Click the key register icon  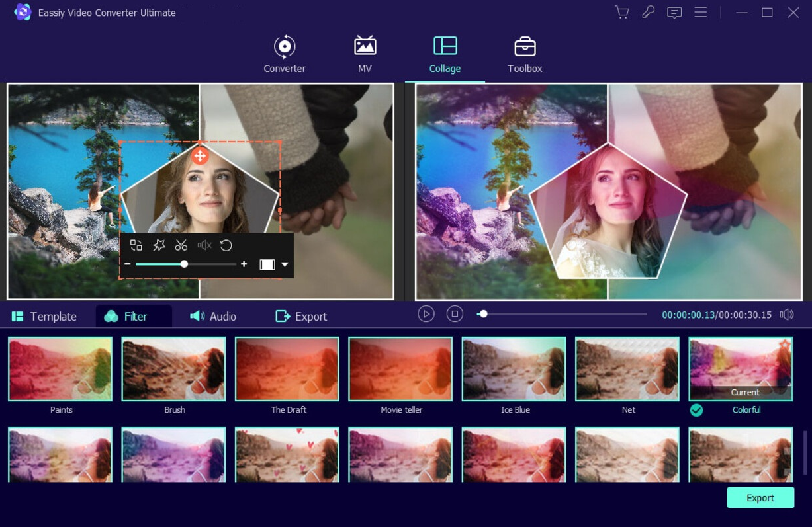(x=648, y=13)
